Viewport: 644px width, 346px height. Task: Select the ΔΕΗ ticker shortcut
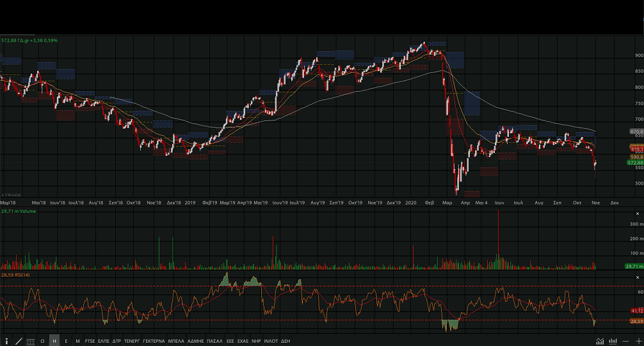click(286, 341)
